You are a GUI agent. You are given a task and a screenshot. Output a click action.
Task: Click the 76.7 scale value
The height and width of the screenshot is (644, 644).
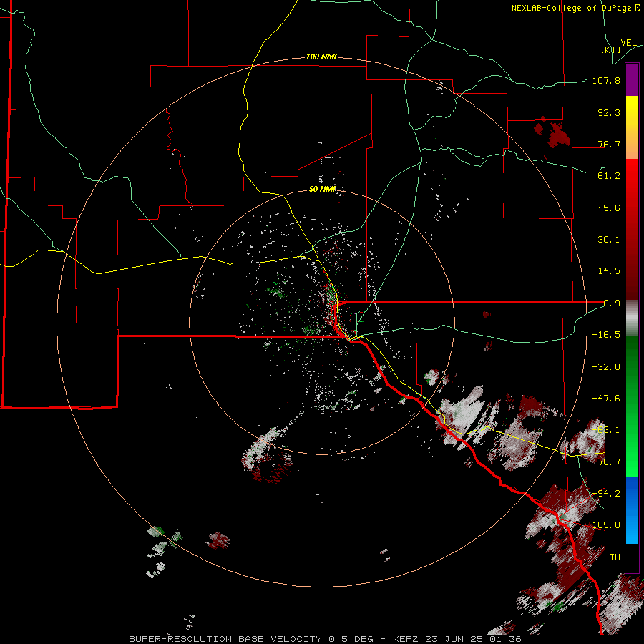click(609, 144)
